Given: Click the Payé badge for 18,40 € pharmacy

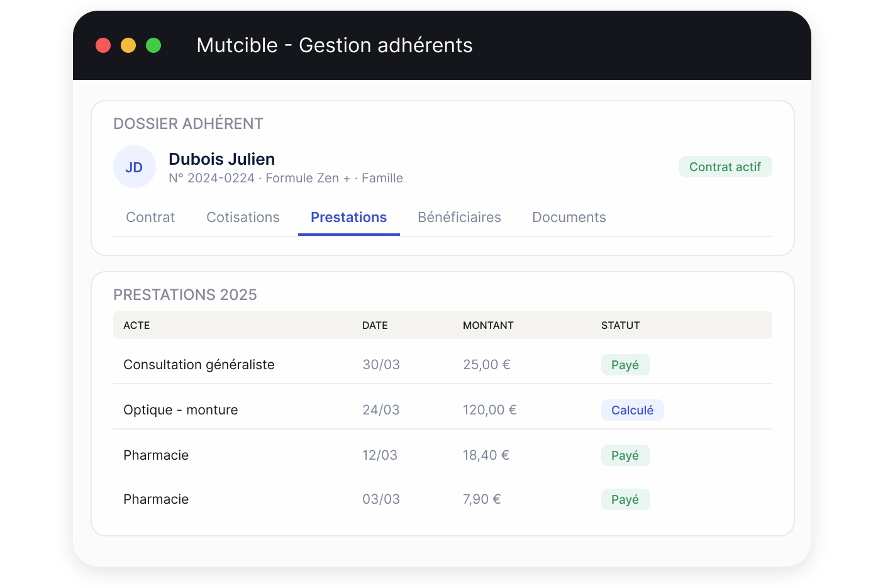Looking at the screenshot, I should pyautogui.click(x=625, y=455).
